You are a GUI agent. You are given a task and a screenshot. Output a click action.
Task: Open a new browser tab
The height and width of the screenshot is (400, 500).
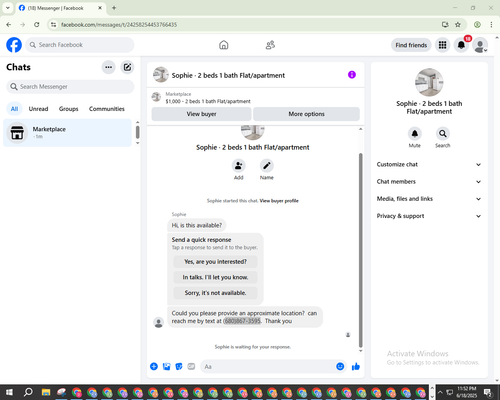click(114, 8)
